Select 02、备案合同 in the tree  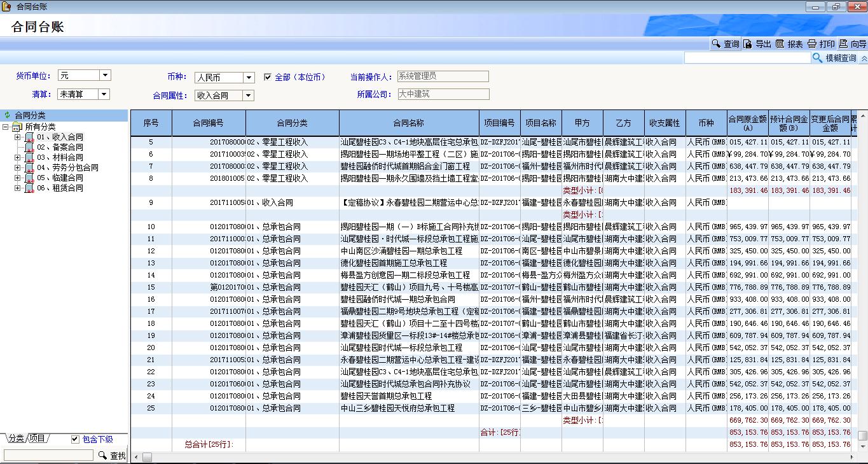pyautogui.click(x=59, y=147)
